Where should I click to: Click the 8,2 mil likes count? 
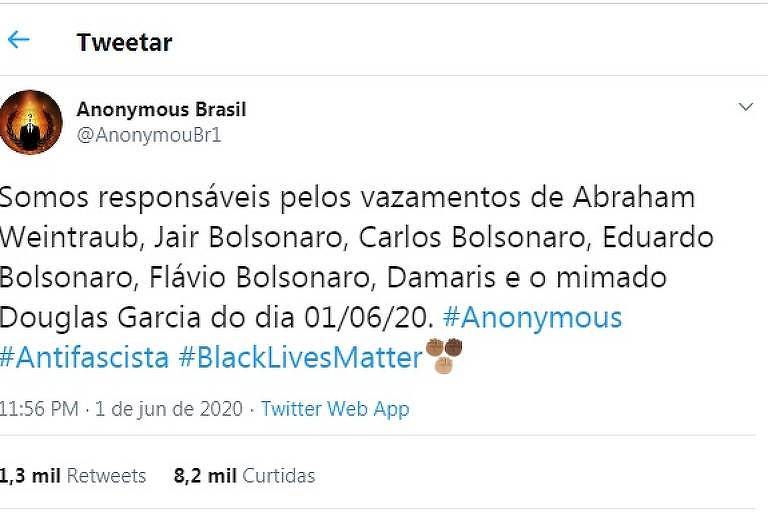coord(205,476)
